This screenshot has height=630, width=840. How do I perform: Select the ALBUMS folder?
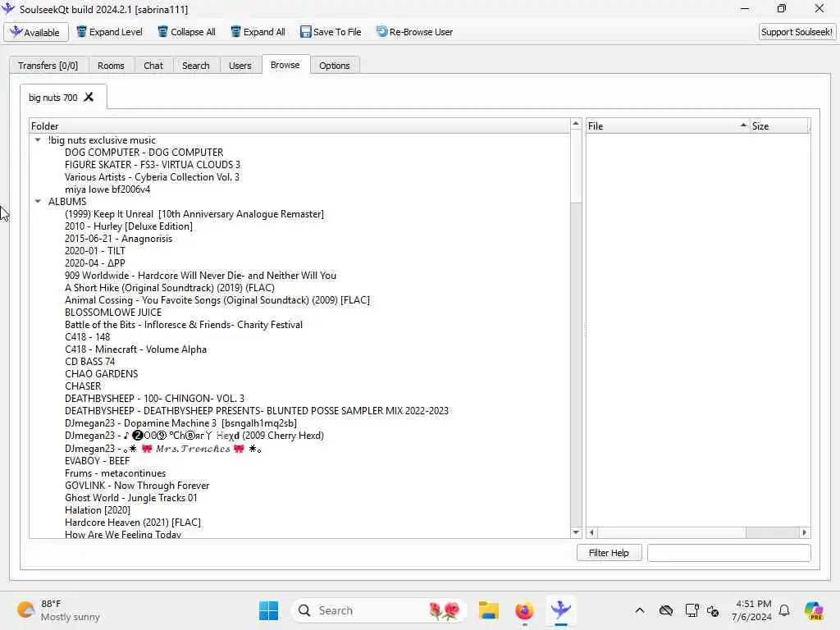coord(67,202)
